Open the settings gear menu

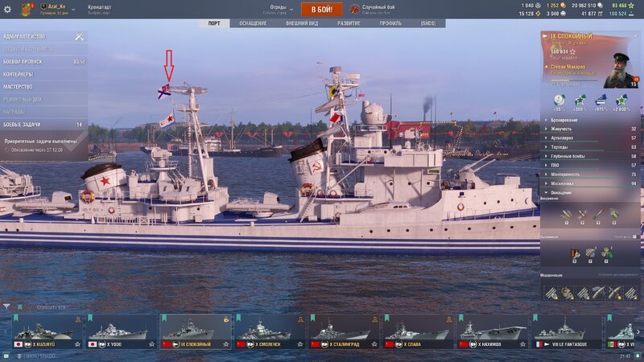[x=7, y=9]
